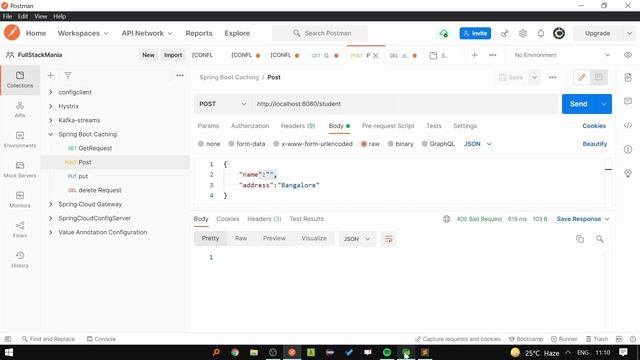
Task: Switch to the Tests tab
Action: click(434, 126)
